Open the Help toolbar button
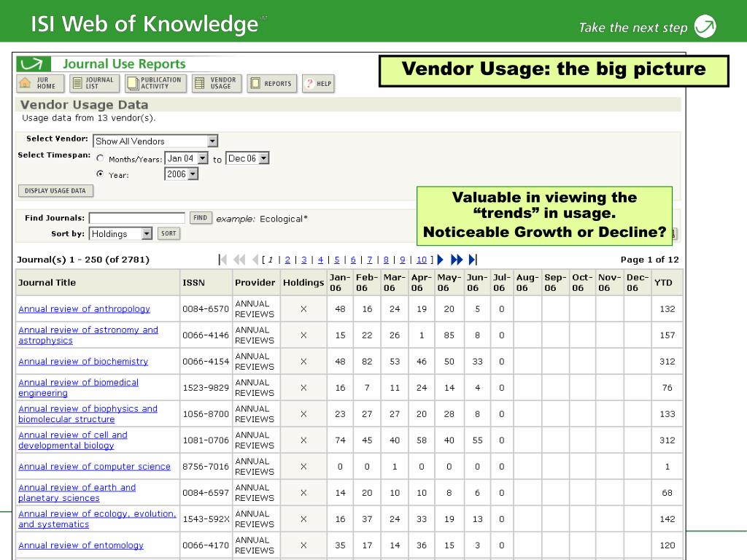Image resolution: width=747 pixels, height=560 pixels. pos(318,83)
